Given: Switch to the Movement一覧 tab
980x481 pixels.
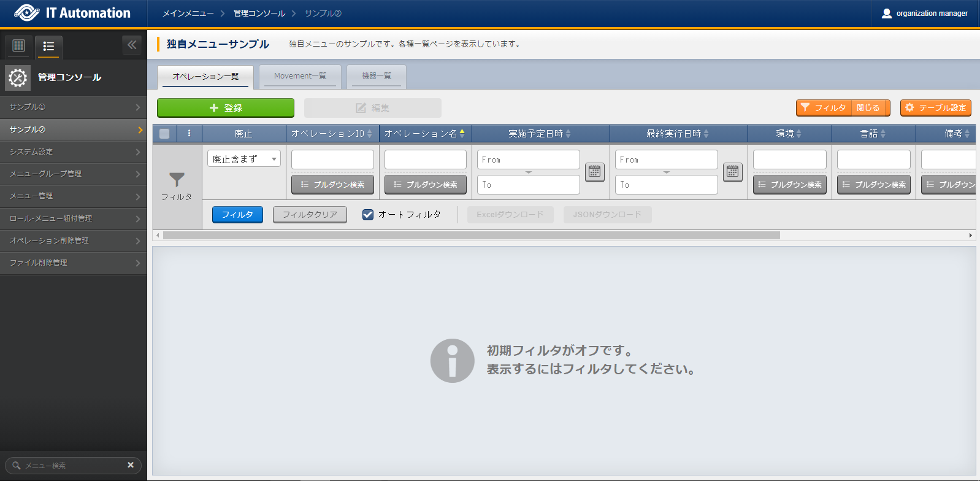Looking at the screenshot, I should [300, 76].
